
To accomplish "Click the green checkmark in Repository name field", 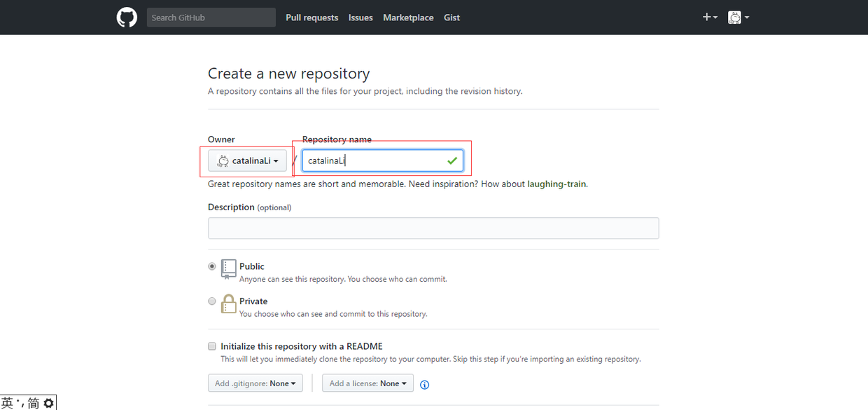I will point(452,161).
